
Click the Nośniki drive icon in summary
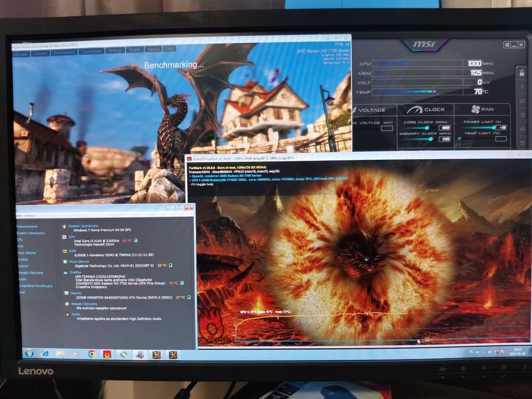click(x=67, y=293)
